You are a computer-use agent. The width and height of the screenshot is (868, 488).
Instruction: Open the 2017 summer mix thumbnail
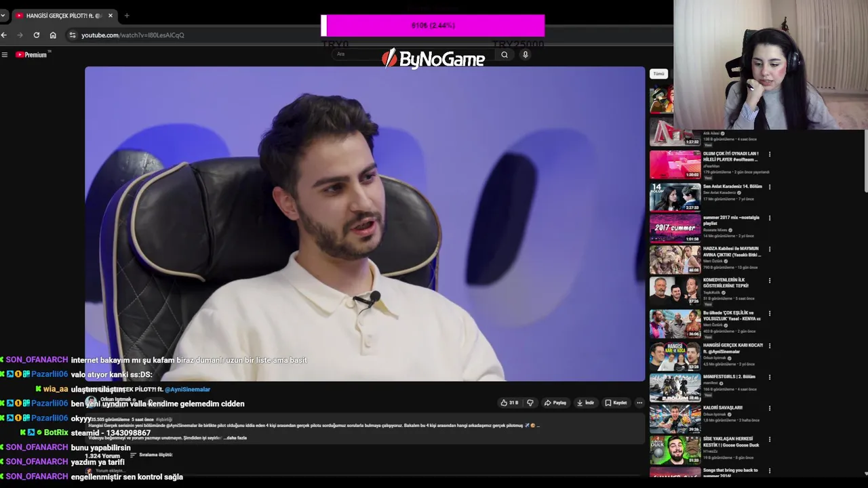[675, 228]
